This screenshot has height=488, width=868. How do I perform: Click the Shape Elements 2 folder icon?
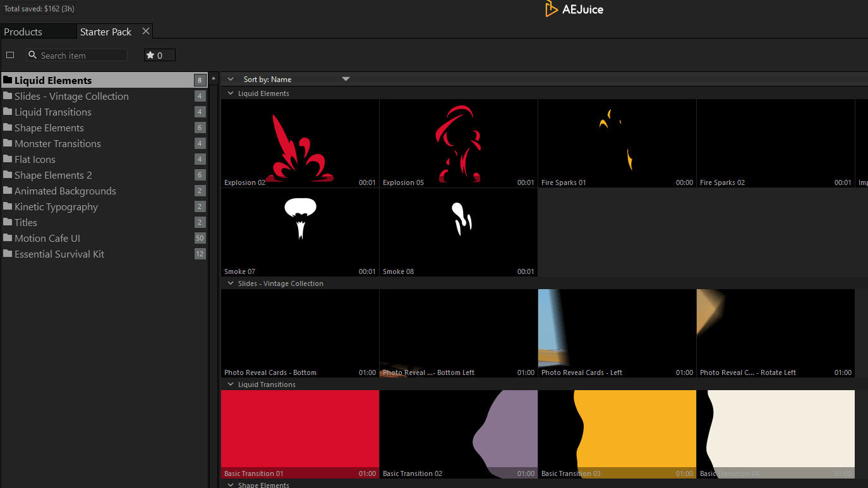coord(8,175)
